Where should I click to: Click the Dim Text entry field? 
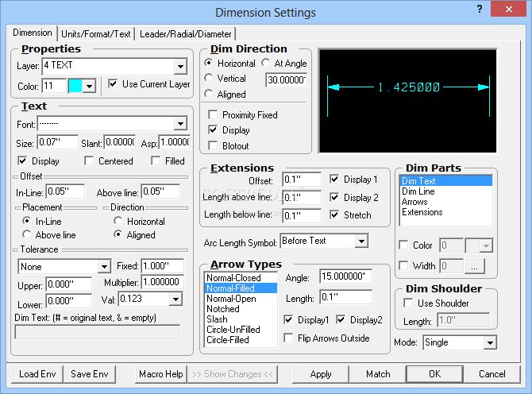pyautogui.click(x=98, y=332)
